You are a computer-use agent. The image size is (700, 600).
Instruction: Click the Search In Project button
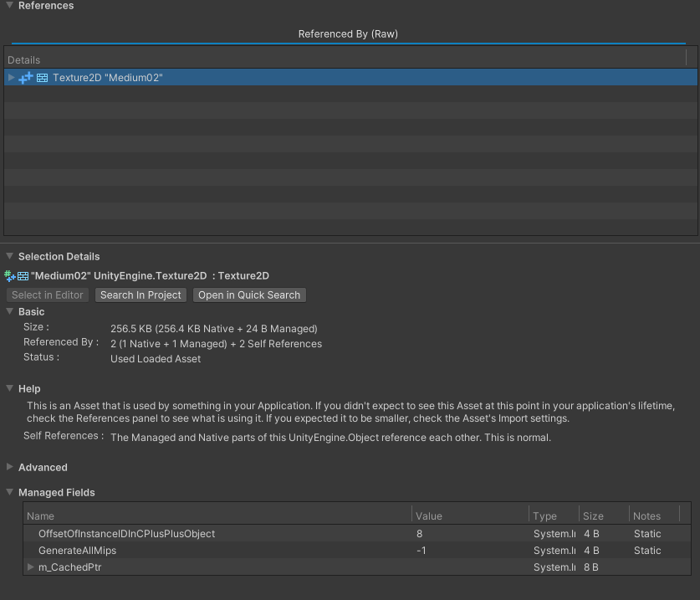[140, 295]
